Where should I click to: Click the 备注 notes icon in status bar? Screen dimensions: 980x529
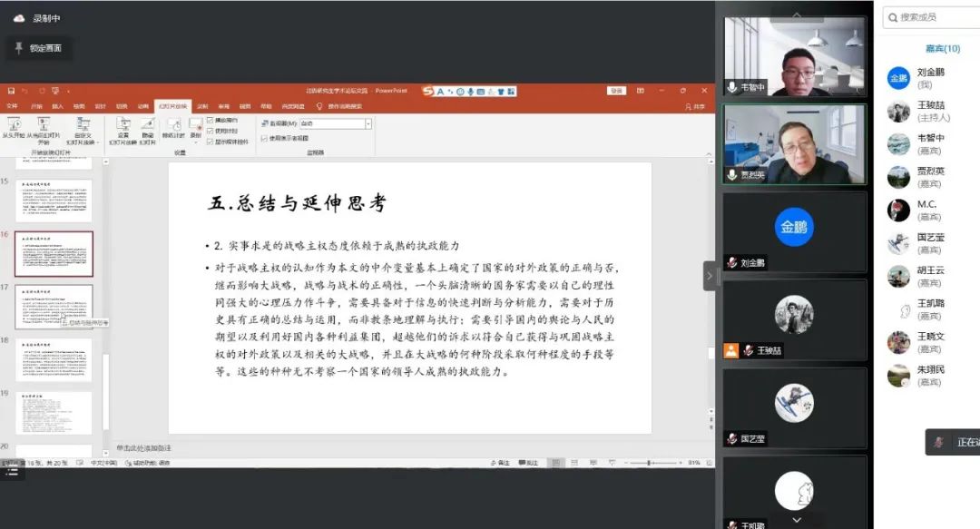click(x=492, y=463)
